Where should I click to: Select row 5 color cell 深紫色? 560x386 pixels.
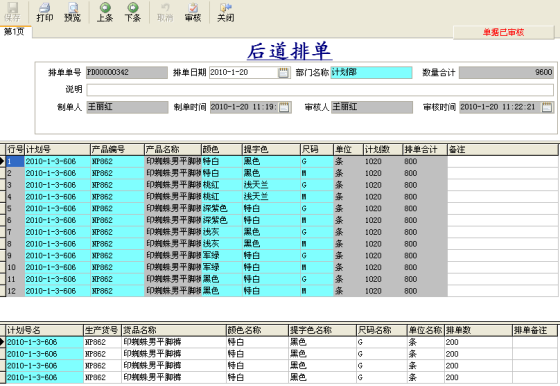[x=222, y=209]
